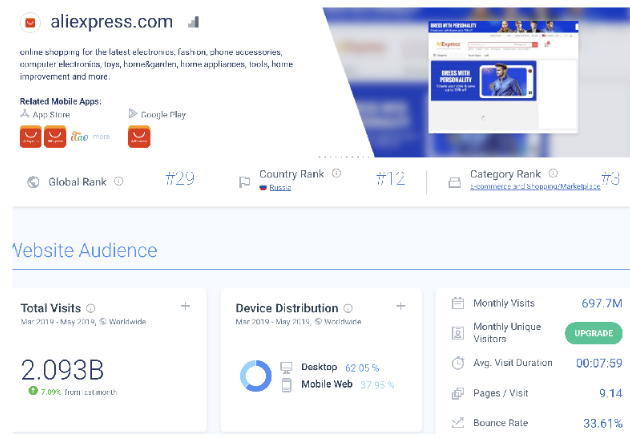Click the Pages / Visit pages icon
630x438 pixels.
(x=458, y=393)
